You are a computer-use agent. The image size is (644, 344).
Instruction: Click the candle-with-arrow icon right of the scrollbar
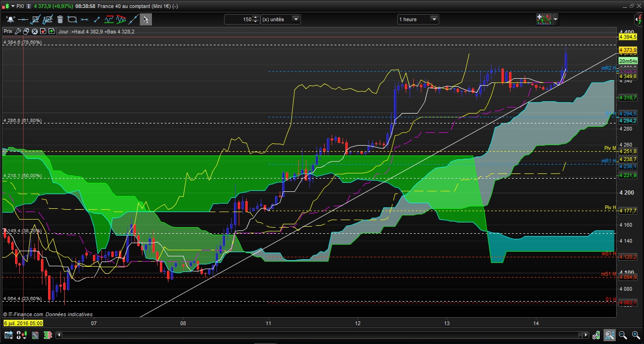(597, 336)
